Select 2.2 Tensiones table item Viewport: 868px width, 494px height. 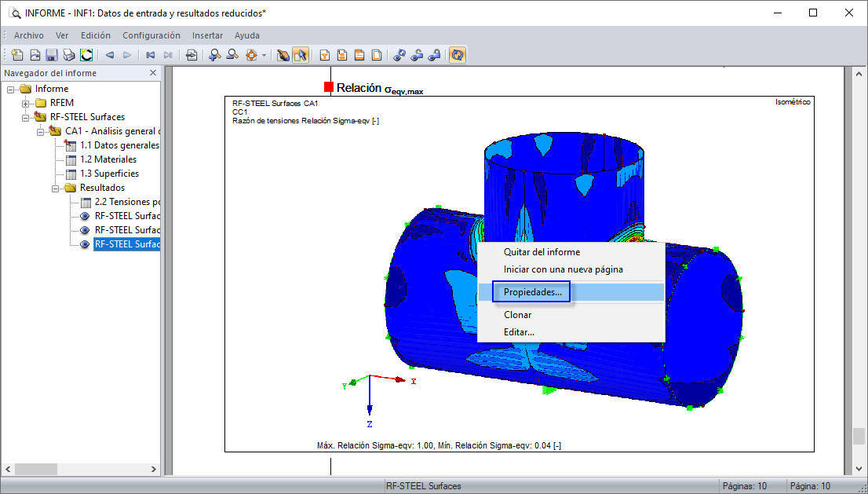127,202
